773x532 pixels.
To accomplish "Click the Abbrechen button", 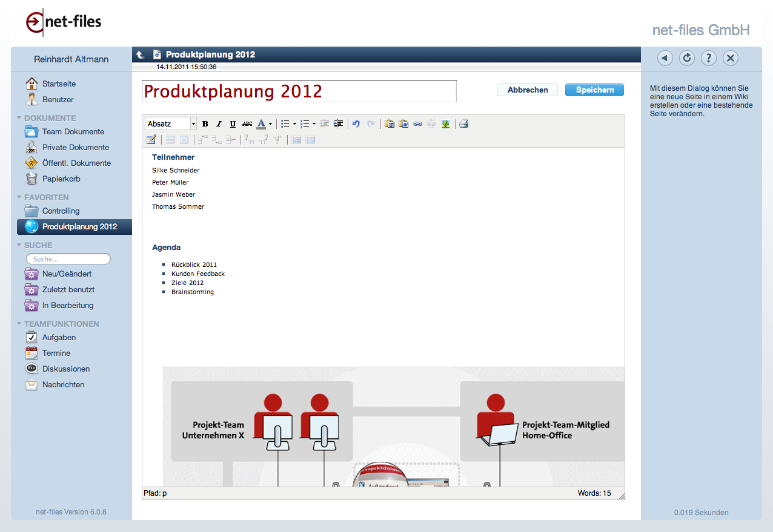I will pos(527,90).
